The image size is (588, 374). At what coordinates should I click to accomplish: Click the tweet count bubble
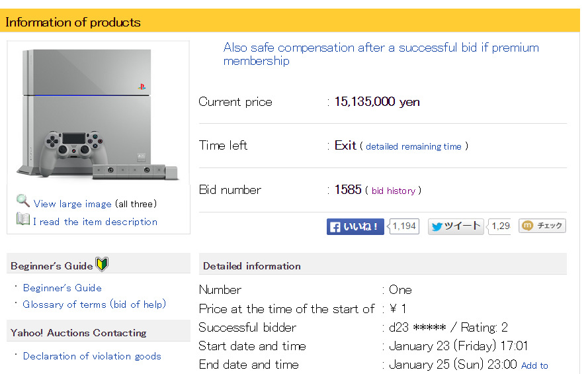[500, 226]
